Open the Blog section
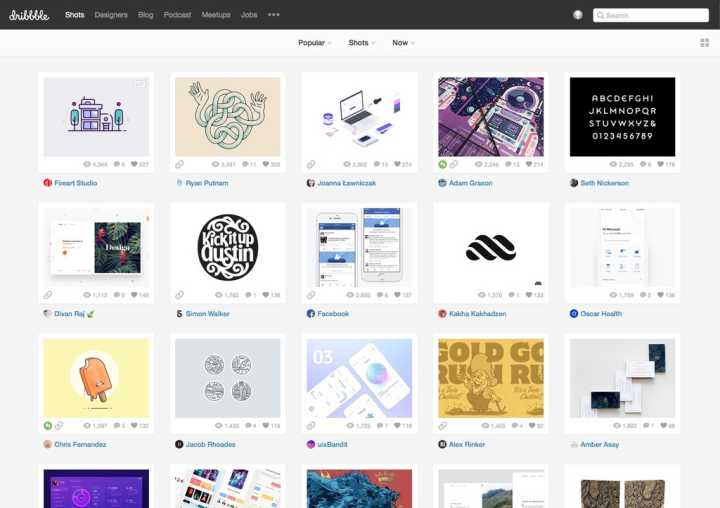 146,15
